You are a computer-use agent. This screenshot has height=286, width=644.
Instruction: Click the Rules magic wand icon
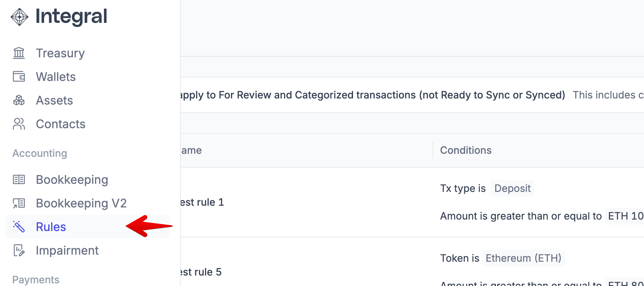pos(19,227)
